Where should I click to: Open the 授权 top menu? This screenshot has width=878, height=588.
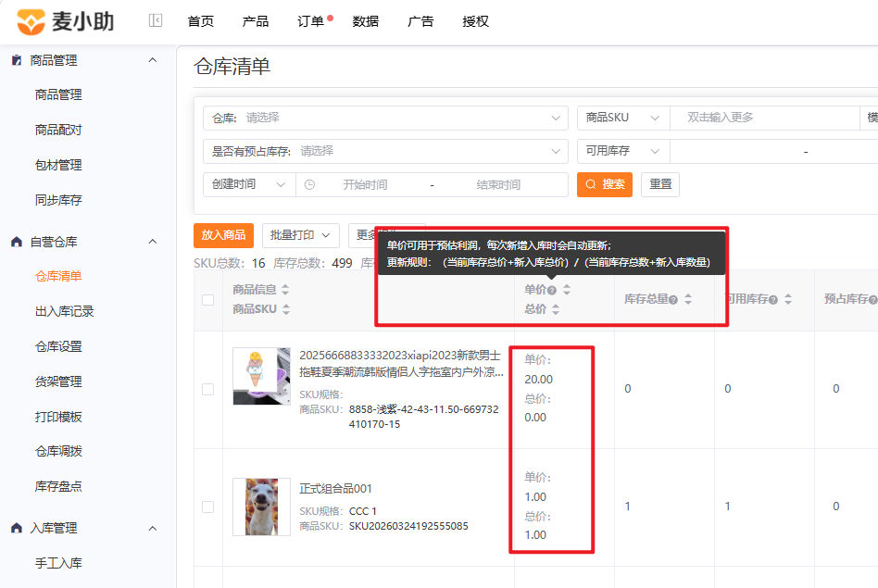coord(475,21)
